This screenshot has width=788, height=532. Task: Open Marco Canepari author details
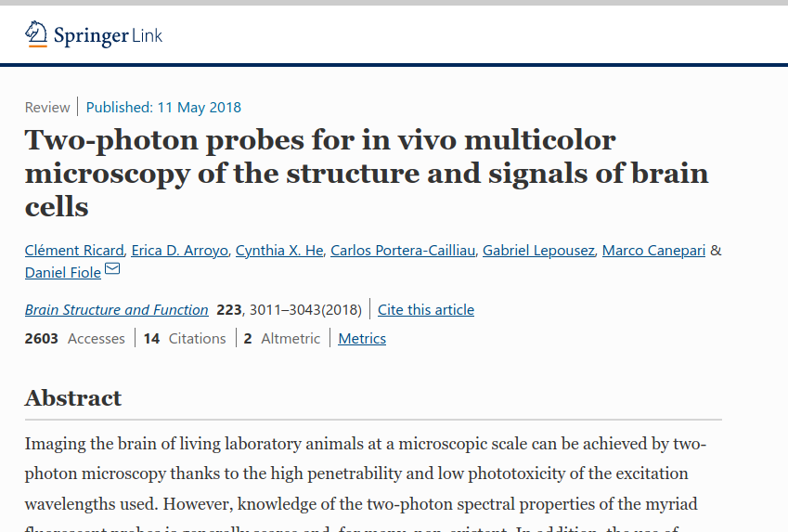coord(653,251)
